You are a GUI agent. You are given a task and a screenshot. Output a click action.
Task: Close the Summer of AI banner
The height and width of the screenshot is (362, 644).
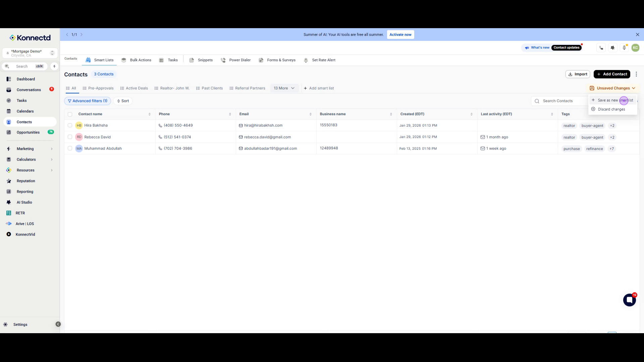point(638,35)
